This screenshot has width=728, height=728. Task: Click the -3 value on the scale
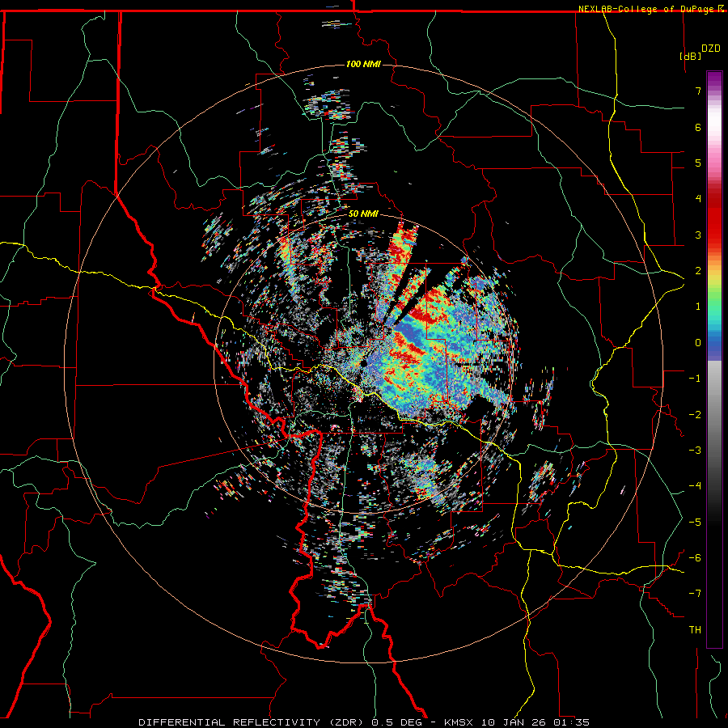tap(695, 451)
